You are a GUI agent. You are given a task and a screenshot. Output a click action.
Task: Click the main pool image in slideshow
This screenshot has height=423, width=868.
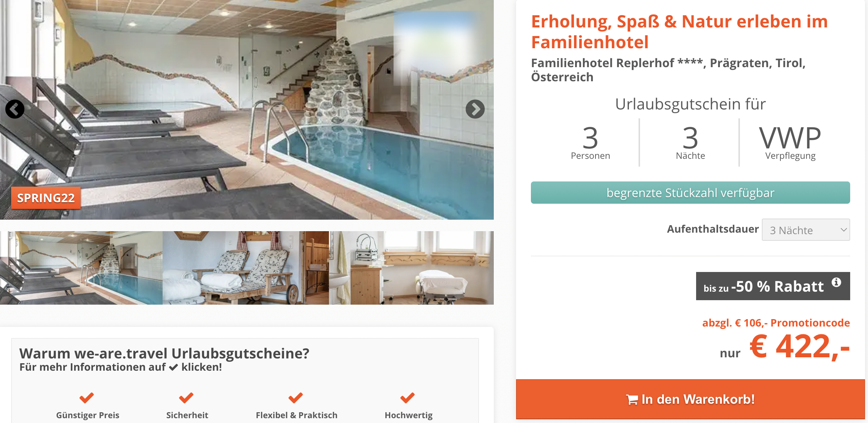247,110
